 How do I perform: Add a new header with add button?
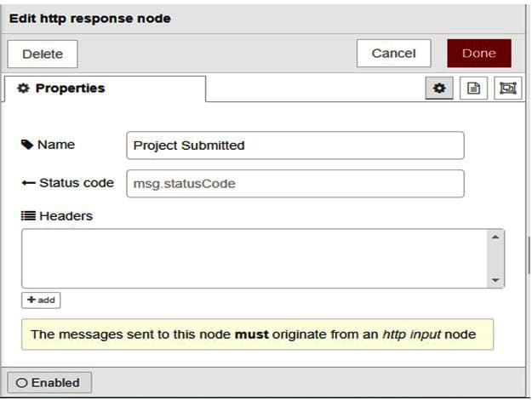coord(41,300)
